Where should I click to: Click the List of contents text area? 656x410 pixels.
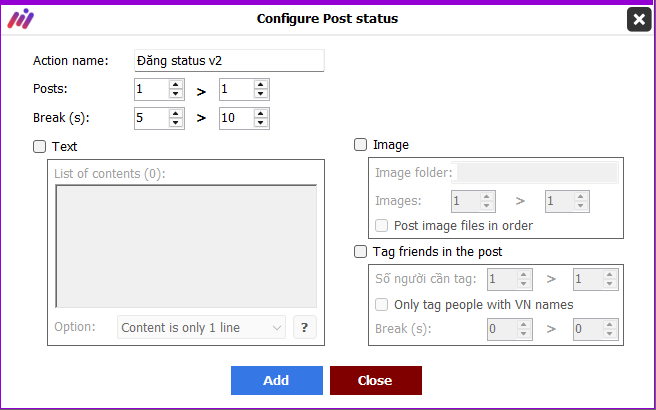(186, 246)
